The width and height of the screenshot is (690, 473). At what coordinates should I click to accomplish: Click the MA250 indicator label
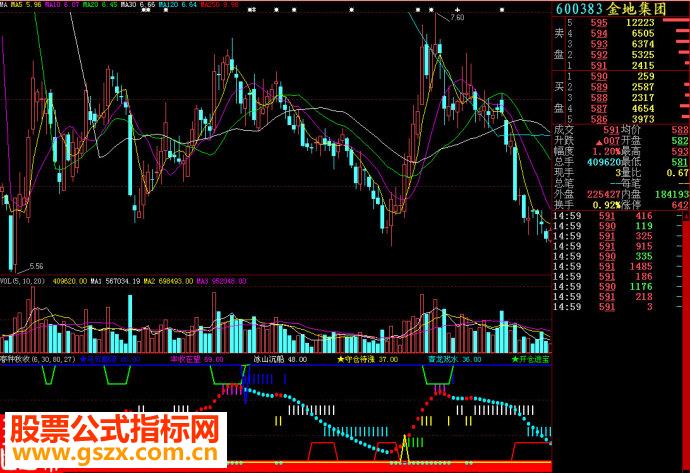[x=219, y=5]
